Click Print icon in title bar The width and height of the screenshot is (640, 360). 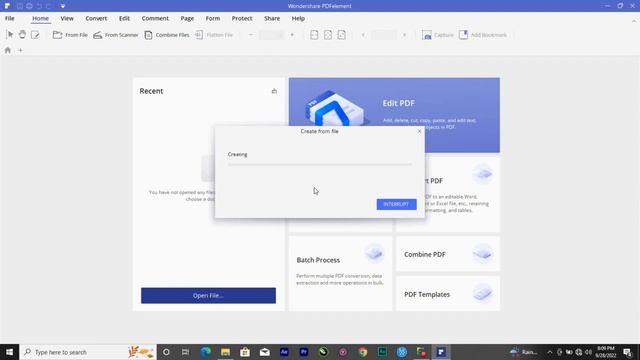click(29, 6)
